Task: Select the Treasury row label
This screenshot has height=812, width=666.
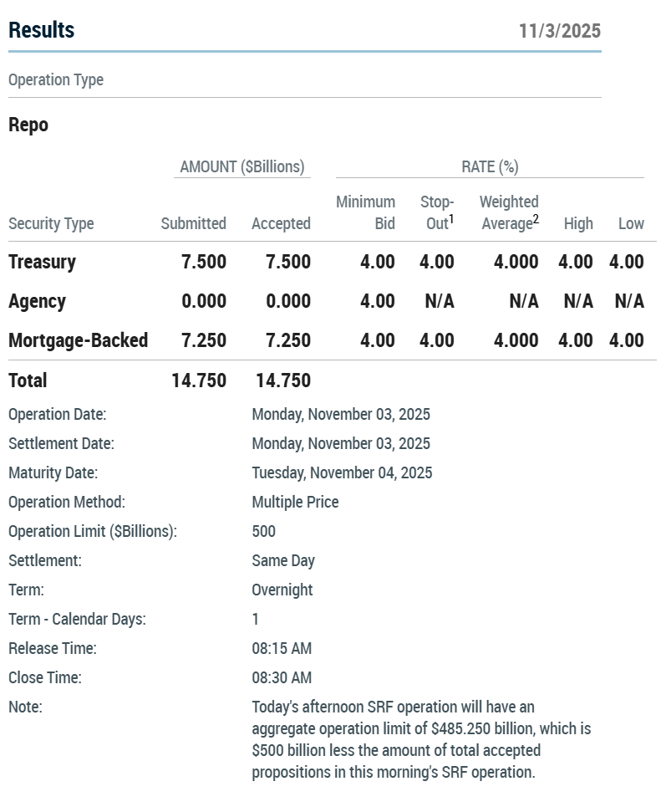Action: (x=42, y=262)
